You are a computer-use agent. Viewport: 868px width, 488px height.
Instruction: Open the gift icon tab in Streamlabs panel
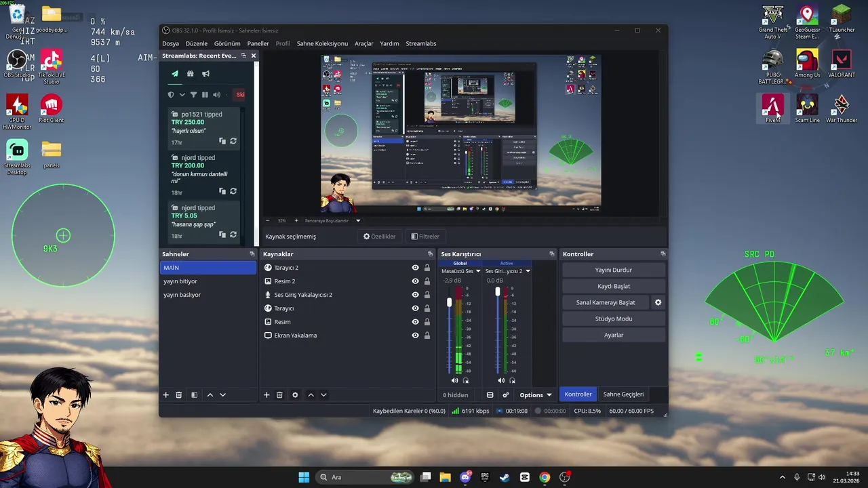tap(191, 74)
